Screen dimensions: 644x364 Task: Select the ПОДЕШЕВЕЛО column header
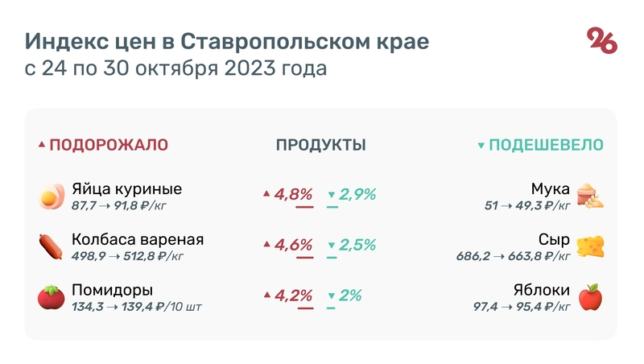point(547,145)
